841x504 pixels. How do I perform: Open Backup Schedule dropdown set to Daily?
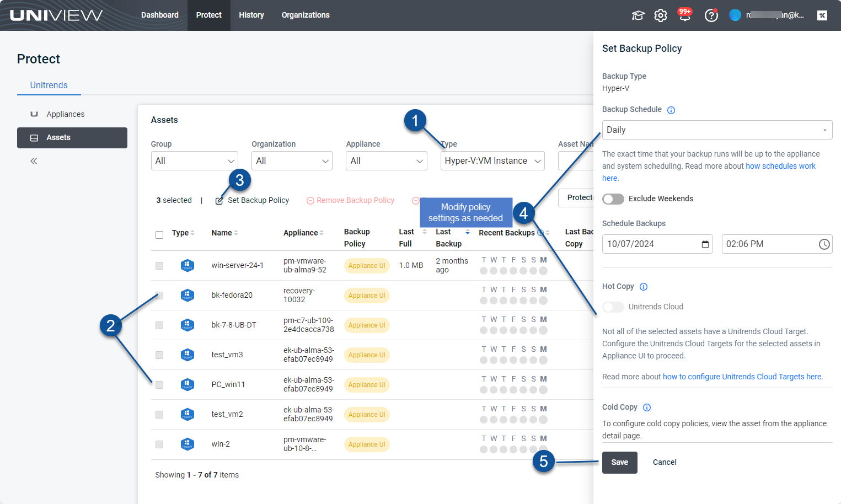tap(717, 130)
